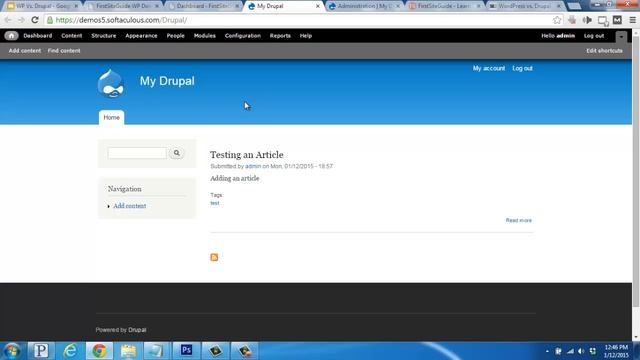
Task: Log out via the blue header link
Action: (x=522, y=68)
